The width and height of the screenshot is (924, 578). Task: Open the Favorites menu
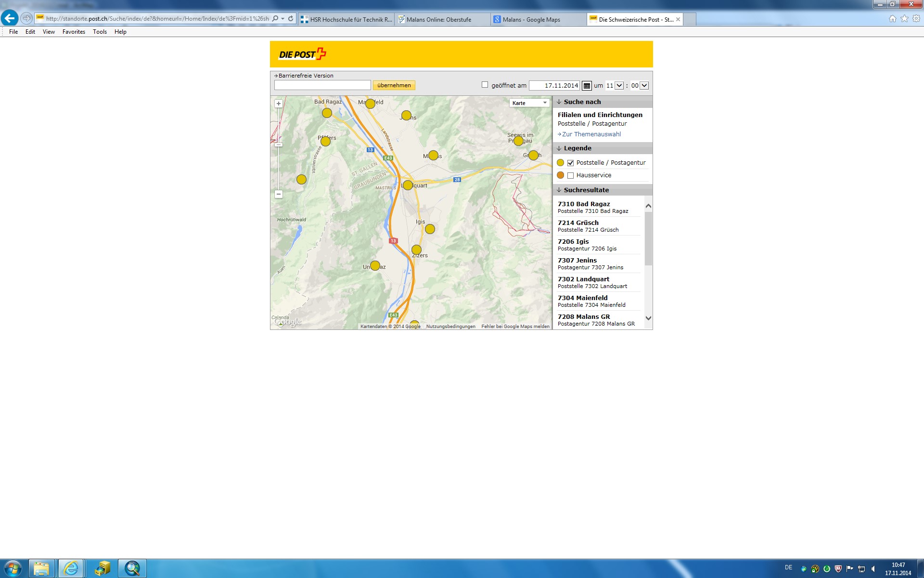tap(74, 32)
